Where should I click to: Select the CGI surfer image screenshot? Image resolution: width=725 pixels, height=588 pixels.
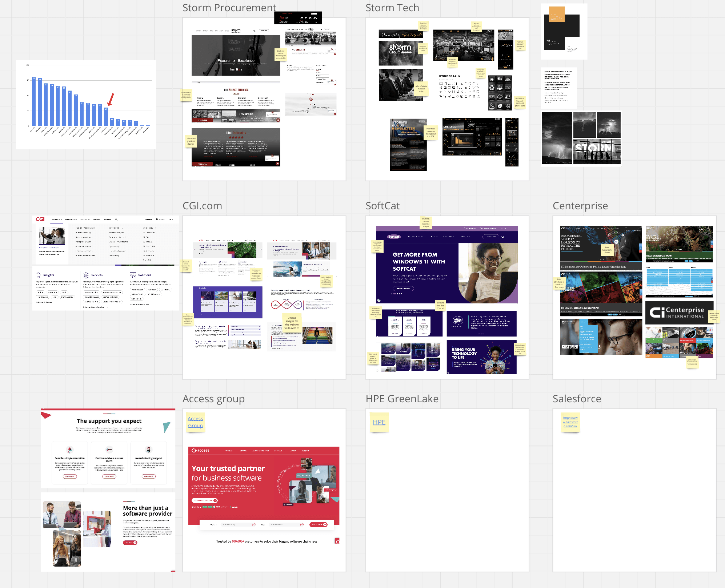pos(302,269)
